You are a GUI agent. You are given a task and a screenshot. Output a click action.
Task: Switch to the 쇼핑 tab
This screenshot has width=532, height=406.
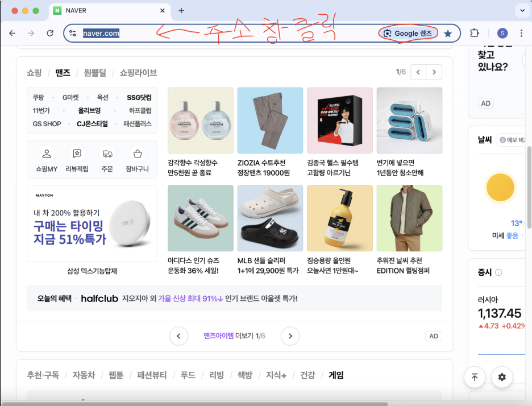pos(34,73)
